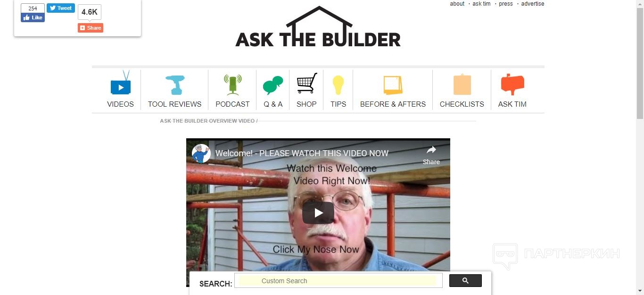Open the Shop cart icon
Screen dimensions: 644x295
tap(307, 83)
